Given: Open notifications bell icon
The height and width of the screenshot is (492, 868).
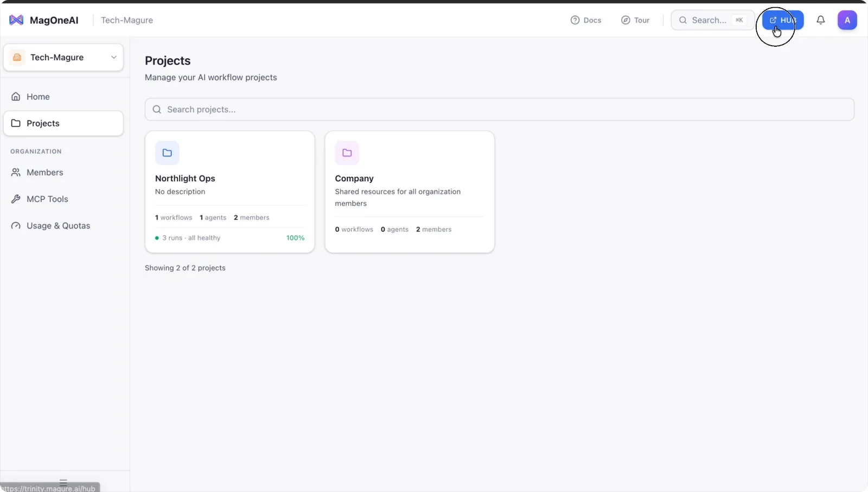Looking at the screenshot, I should [821, 20].
